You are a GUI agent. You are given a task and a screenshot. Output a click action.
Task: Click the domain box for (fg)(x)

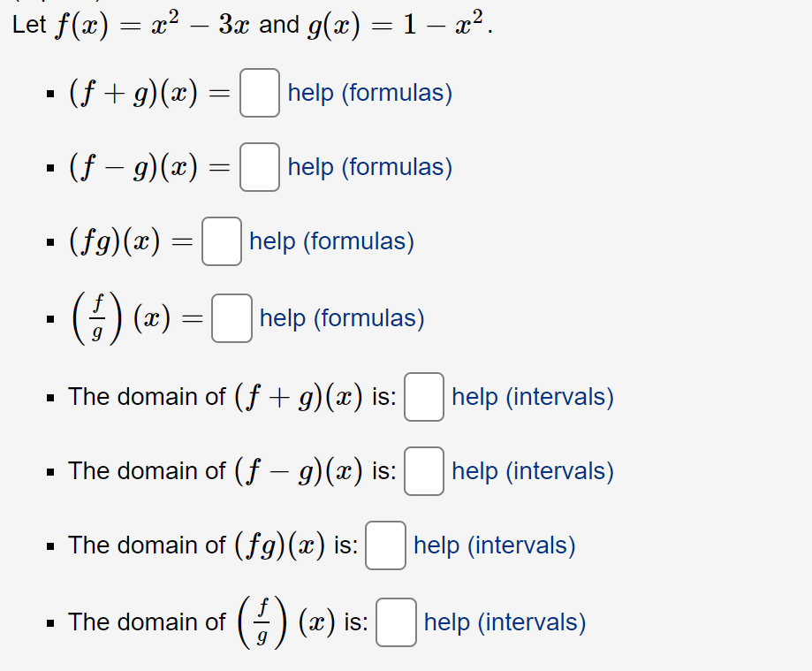[385, 546]
